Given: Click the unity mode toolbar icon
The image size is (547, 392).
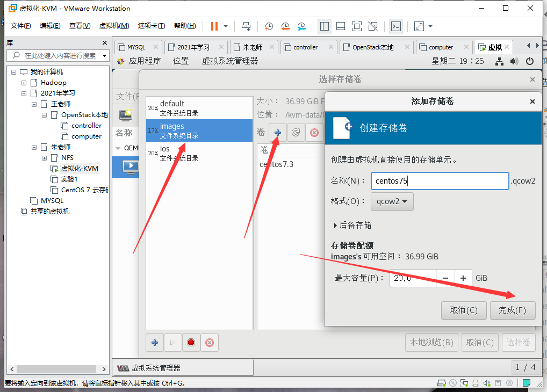Looking at the screenshot, I should (x=373, y=26).
